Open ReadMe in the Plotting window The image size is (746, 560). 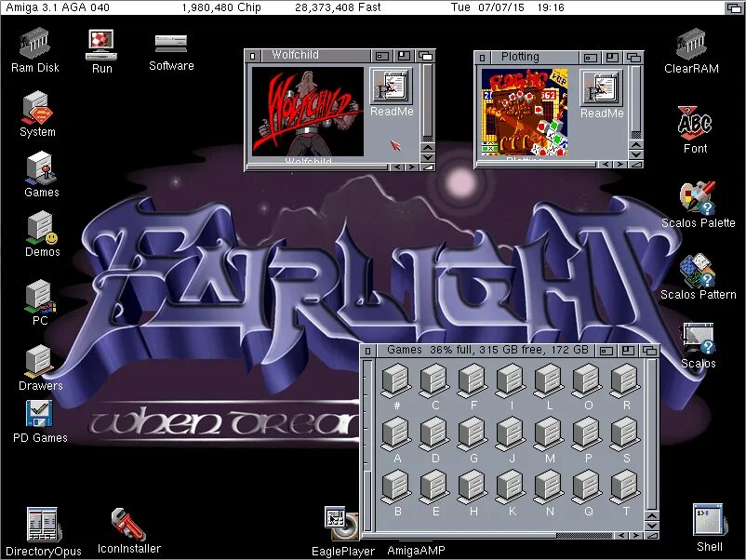click(602, 95)
